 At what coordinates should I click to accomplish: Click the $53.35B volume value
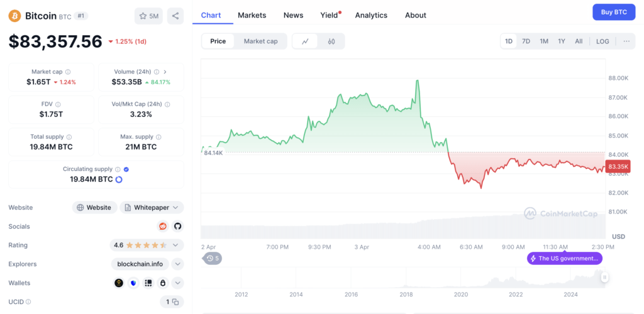pyautogui.click(x=127, y=82)
